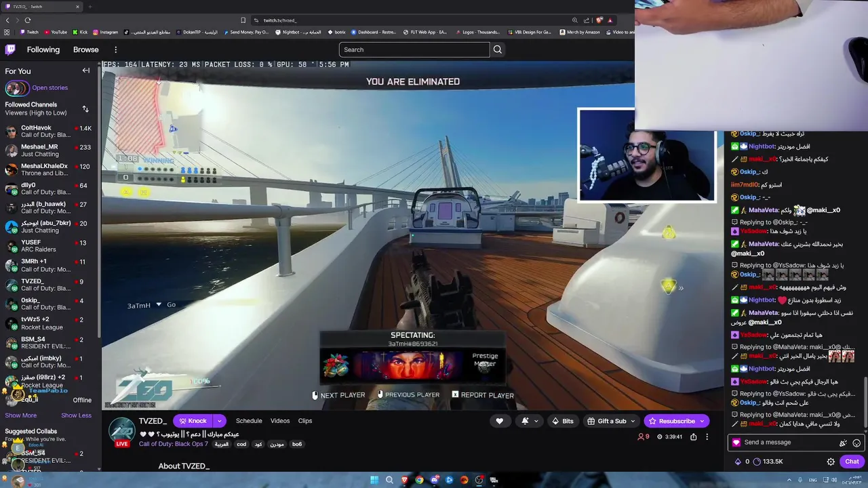
Task: Open the Bits button
Action: coord(562,421)
